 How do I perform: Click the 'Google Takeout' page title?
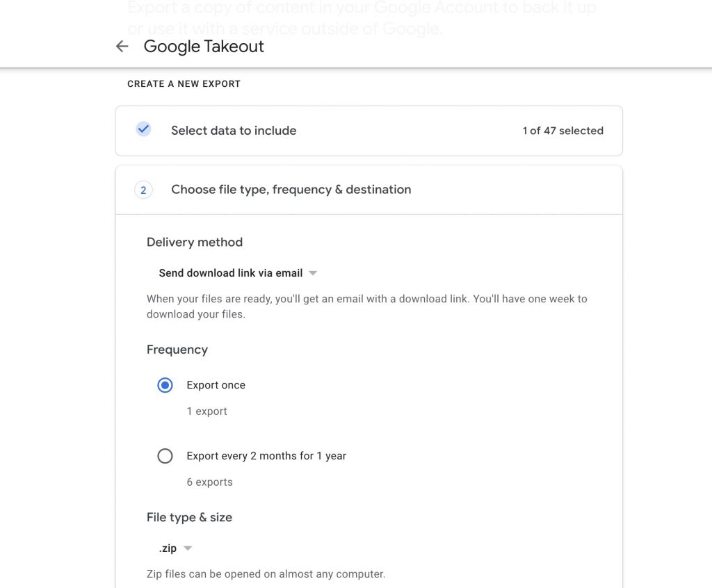click(x=204, y=47)
